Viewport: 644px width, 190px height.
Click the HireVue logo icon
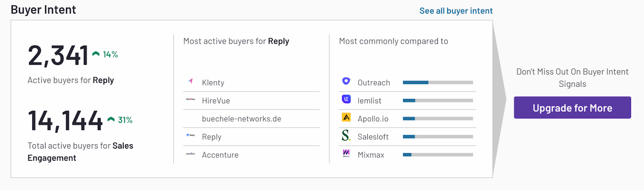point(190,99)
